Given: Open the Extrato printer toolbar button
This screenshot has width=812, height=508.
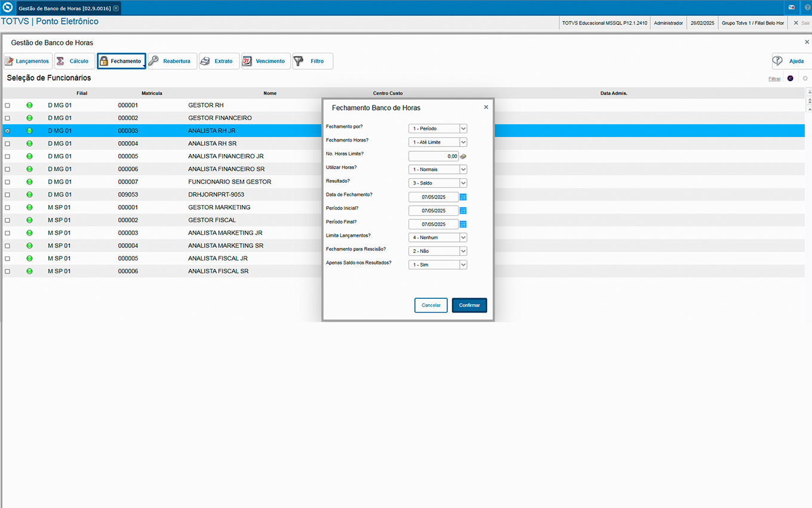Looking at the screenshot, I should (x=219, y=61).
